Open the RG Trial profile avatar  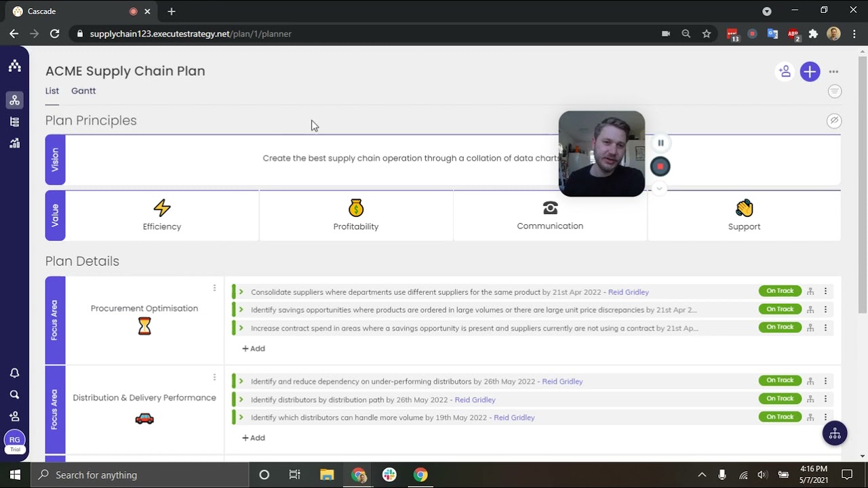tap(14, 442)
